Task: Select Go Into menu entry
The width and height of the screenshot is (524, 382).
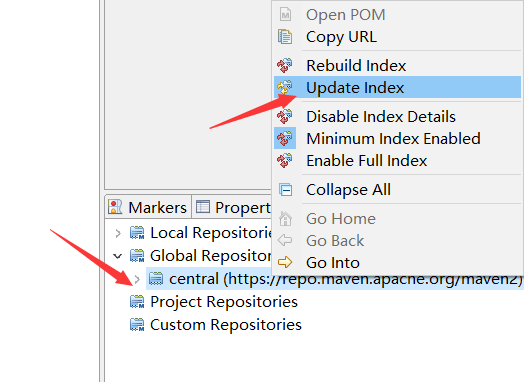Action: coord(397,262)
